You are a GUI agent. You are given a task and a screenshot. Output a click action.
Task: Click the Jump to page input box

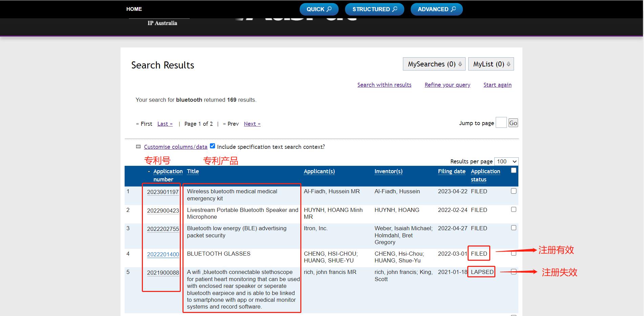pos(501,123)
